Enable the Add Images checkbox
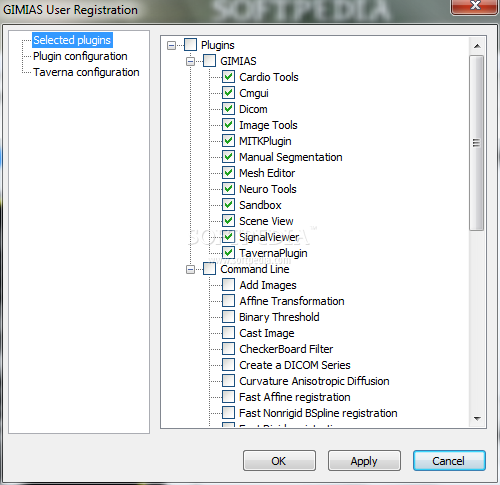500x485 pixels. (228, 285)
